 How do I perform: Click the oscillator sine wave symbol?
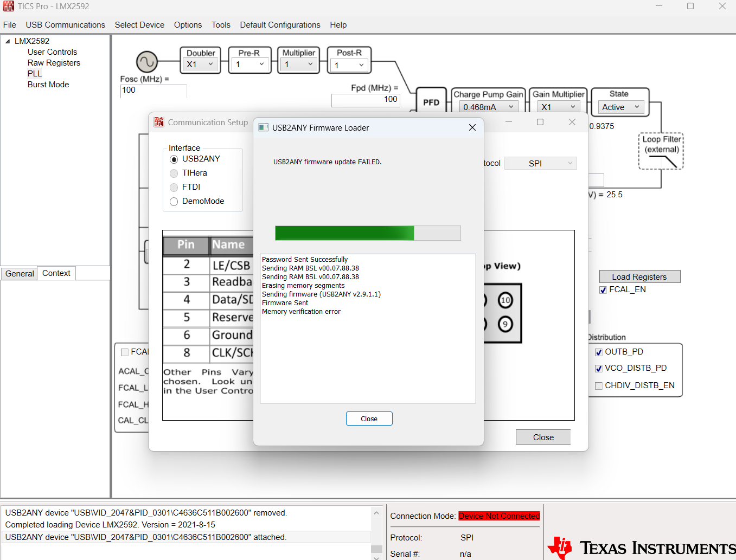click(x=146, y=62)
